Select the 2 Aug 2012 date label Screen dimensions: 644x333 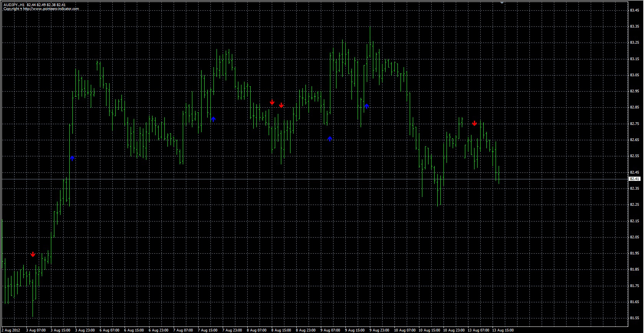coord(11,330)
